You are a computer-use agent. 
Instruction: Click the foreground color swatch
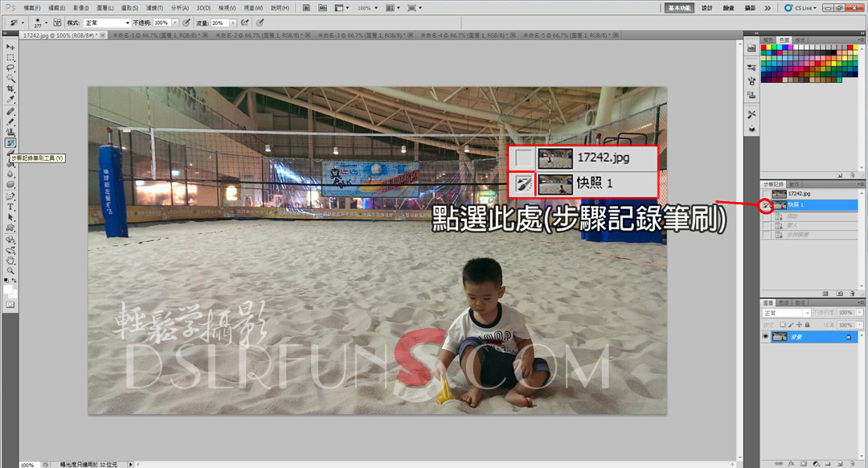tap(9, 287)
